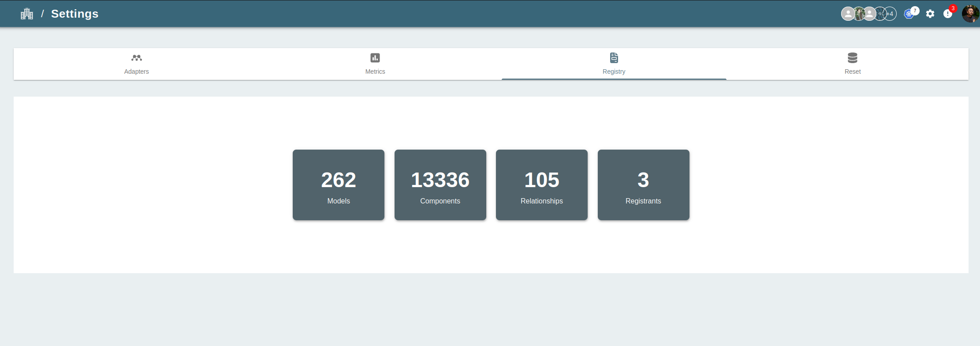Click the Reset database icon
This screenshot has width=980, height=346.
(852, 58)
